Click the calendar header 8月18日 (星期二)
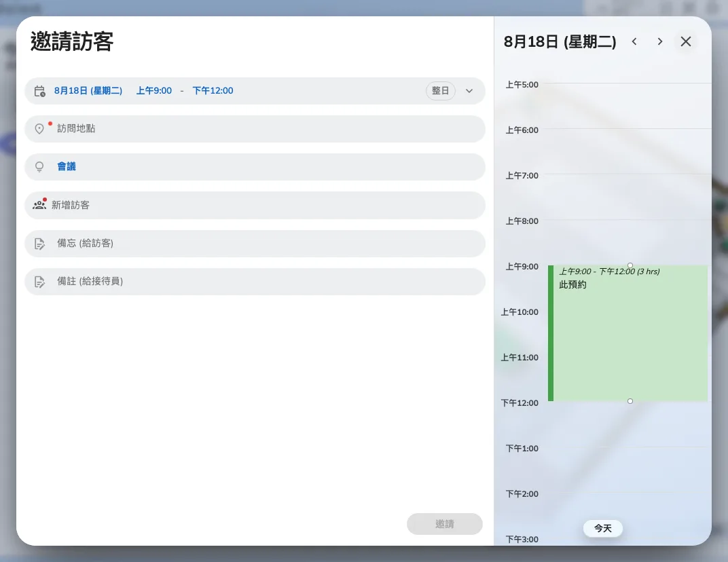 click(560, 42)
